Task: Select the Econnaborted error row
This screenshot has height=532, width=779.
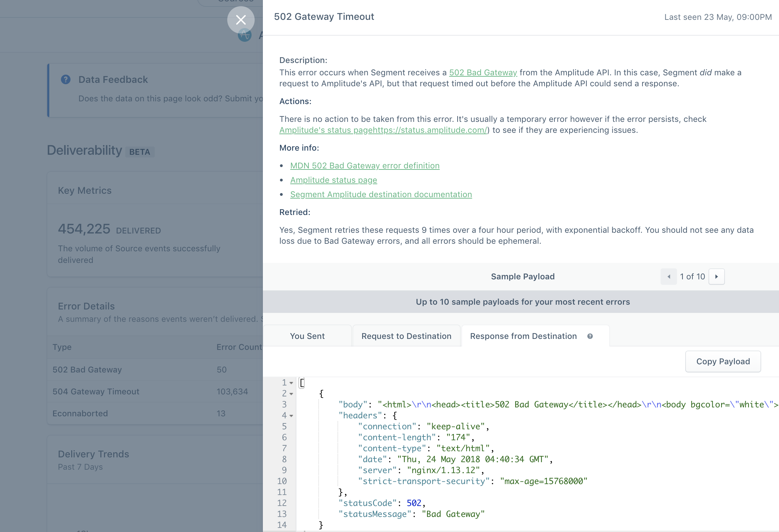Action: click(x=80, y=413)
